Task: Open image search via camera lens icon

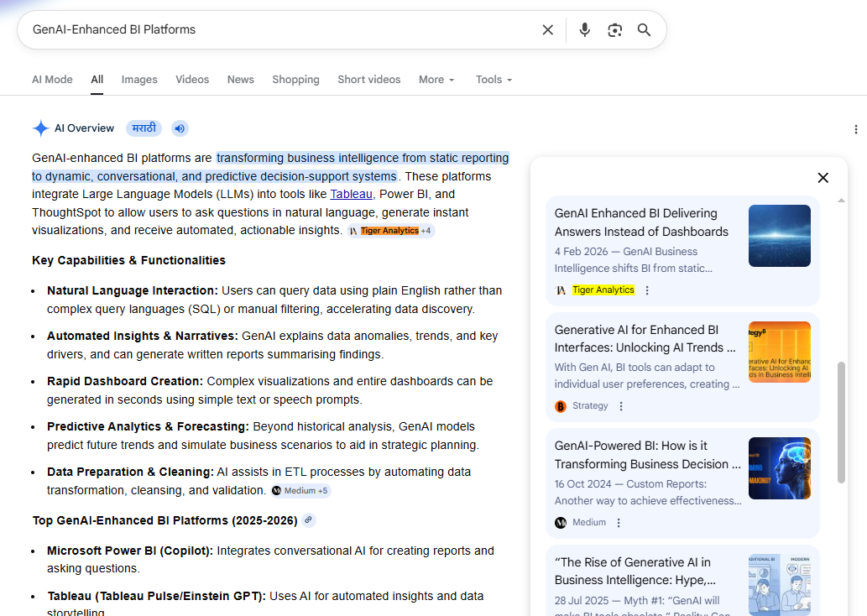Action: 615,30
